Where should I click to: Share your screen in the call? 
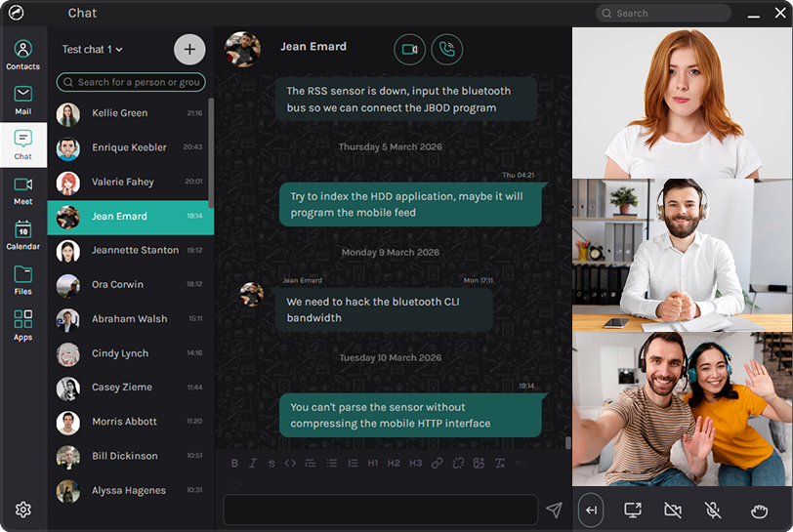pos(633,510)
